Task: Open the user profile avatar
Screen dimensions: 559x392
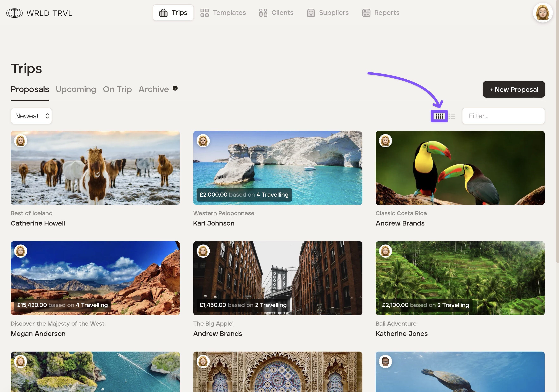Action: point(542,13)
